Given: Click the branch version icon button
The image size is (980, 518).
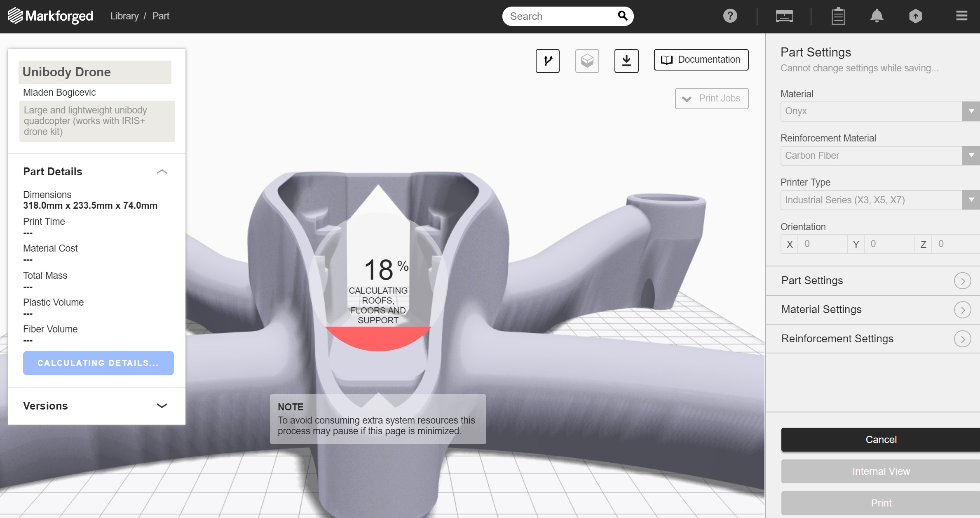Looking at the screenshot, I should pyautogui.click(x=547, y=61).
